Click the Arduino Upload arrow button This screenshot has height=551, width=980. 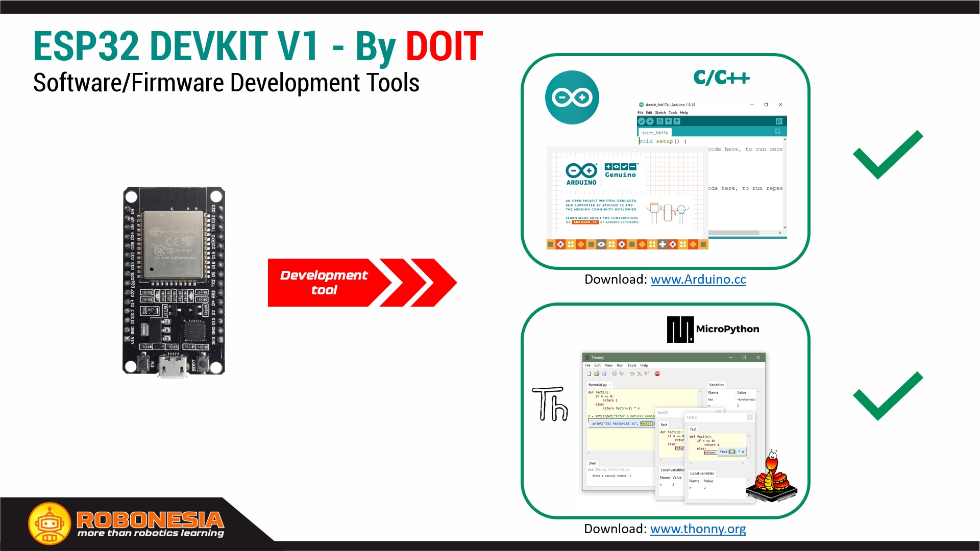(650, 121)
